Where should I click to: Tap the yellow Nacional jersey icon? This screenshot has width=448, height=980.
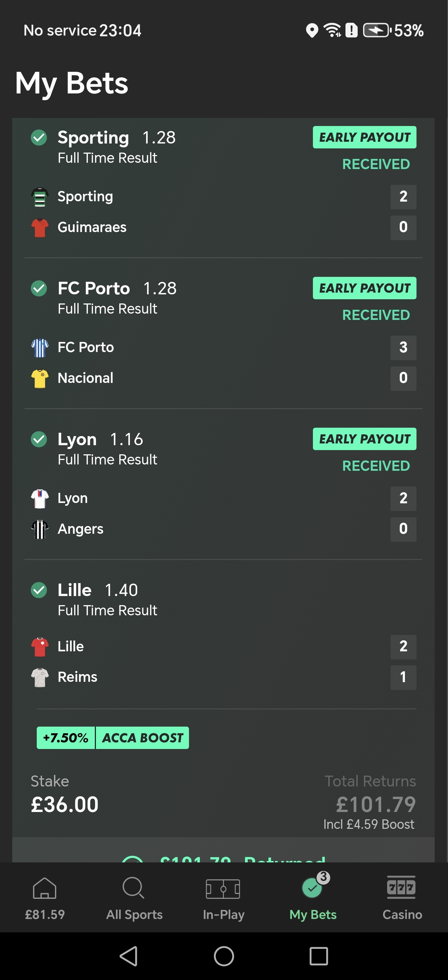[40, 379]
